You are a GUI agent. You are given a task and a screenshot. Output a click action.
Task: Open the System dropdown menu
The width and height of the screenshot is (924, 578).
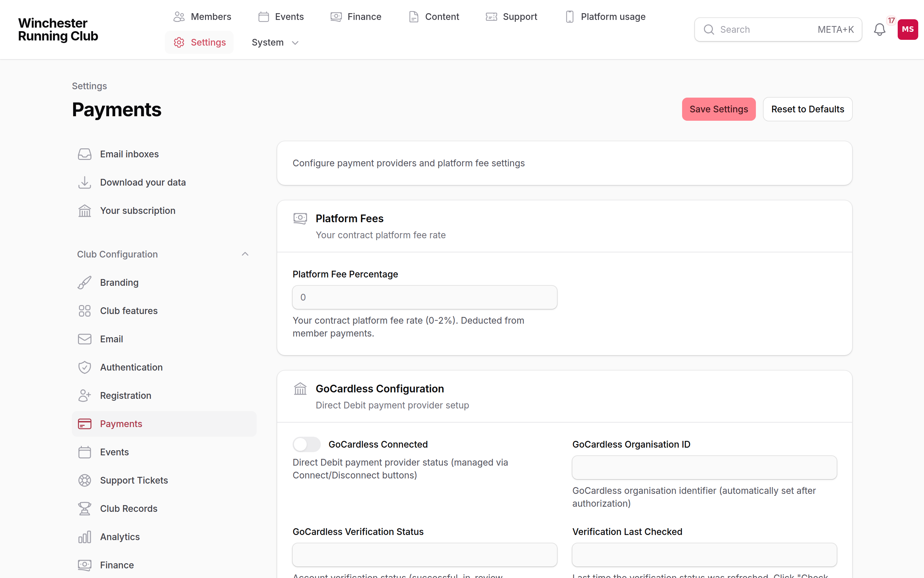tap(275, 42)
